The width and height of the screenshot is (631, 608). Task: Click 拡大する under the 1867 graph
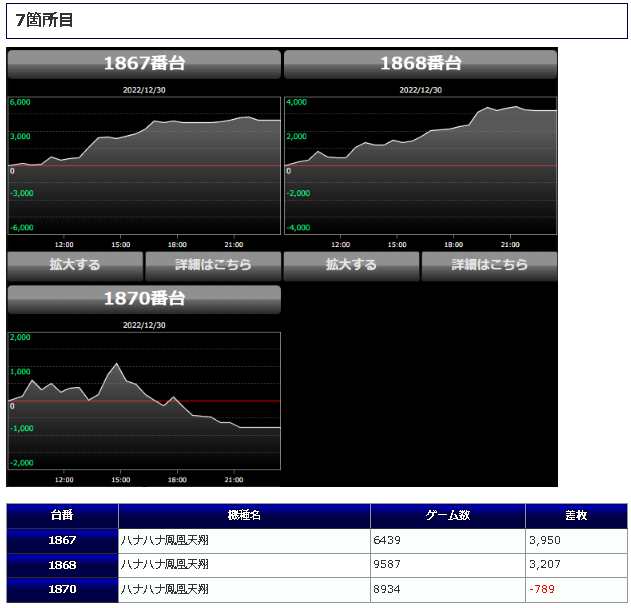tap(75, 266)
